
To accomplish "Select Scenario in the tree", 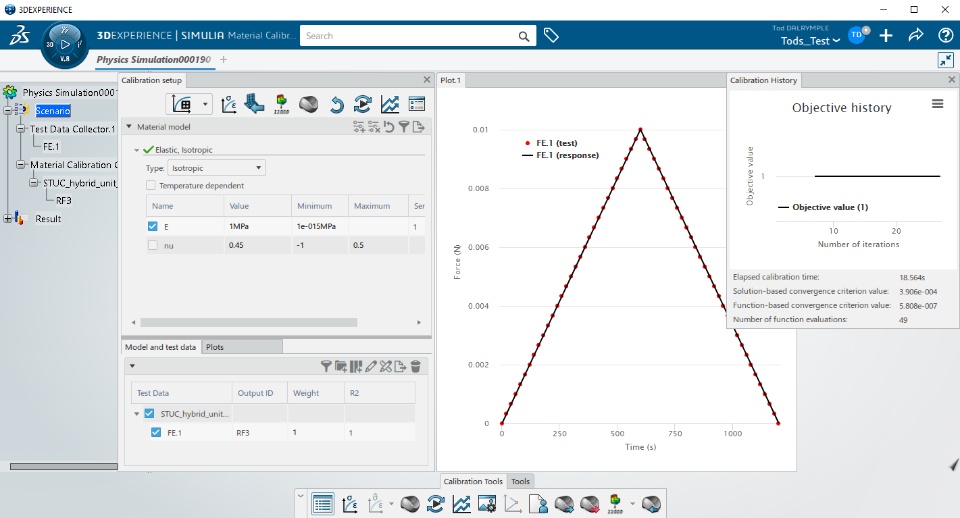I will 53,110.
